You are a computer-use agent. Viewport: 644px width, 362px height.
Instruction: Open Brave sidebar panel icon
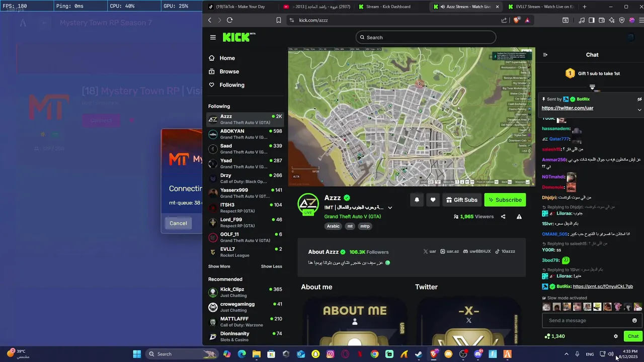coord(592,20)
